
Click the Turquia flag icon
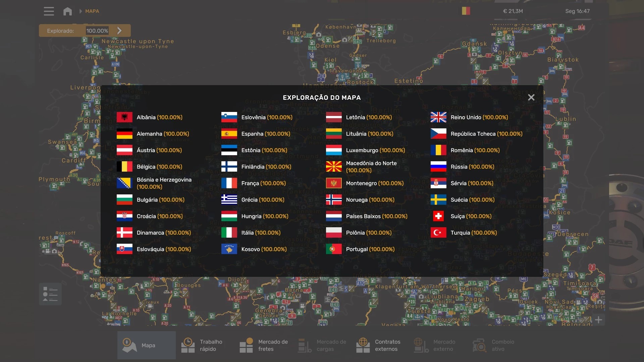click(438, 233)
